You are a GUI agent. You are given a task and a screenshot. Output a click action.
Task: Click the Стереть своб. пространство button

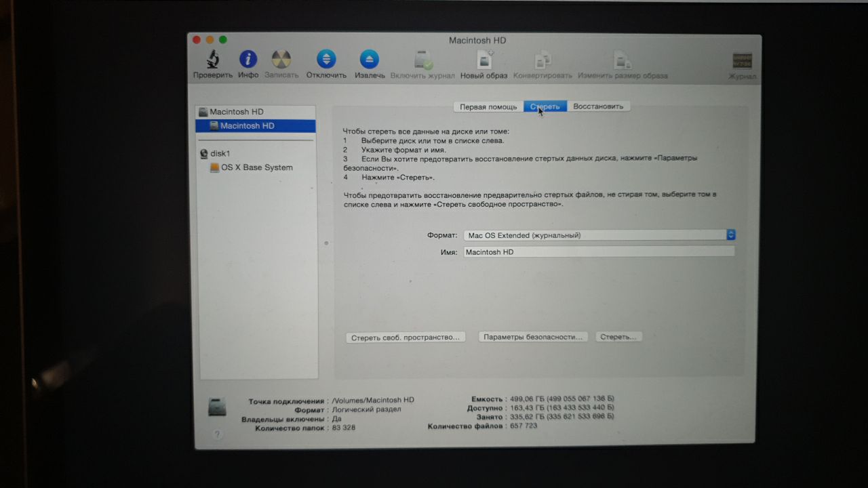406,337
